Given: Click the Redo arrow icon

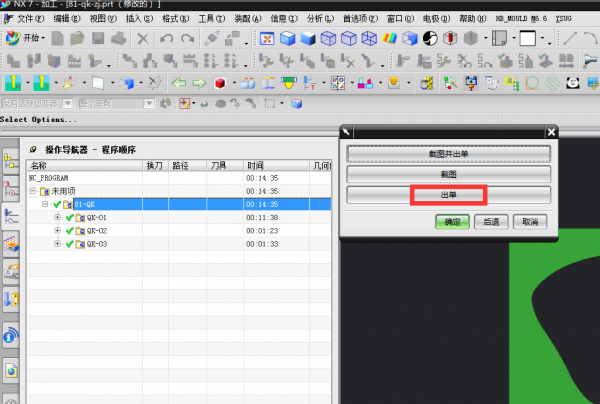Looking at the screenshot, I should (x=188, y=39).
